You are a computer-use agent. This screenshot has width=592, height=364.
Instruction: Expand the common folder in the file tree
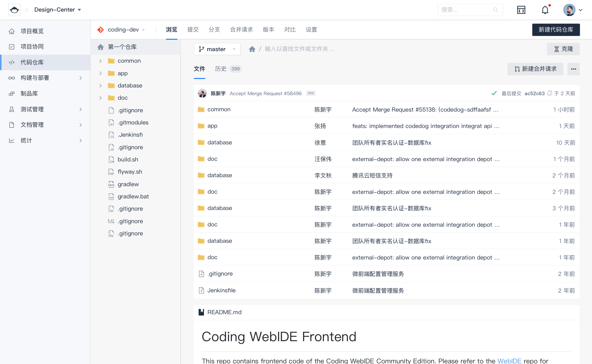tap(100, 61)
